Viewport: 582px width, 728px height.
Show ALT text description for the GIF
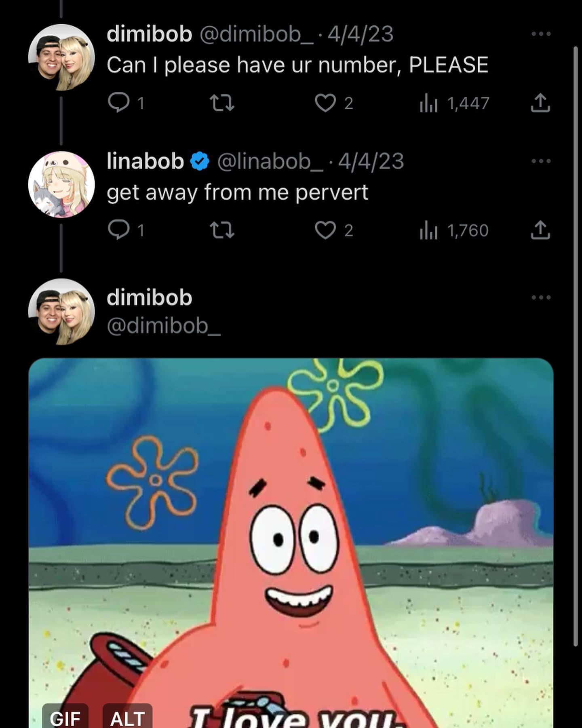127,717
